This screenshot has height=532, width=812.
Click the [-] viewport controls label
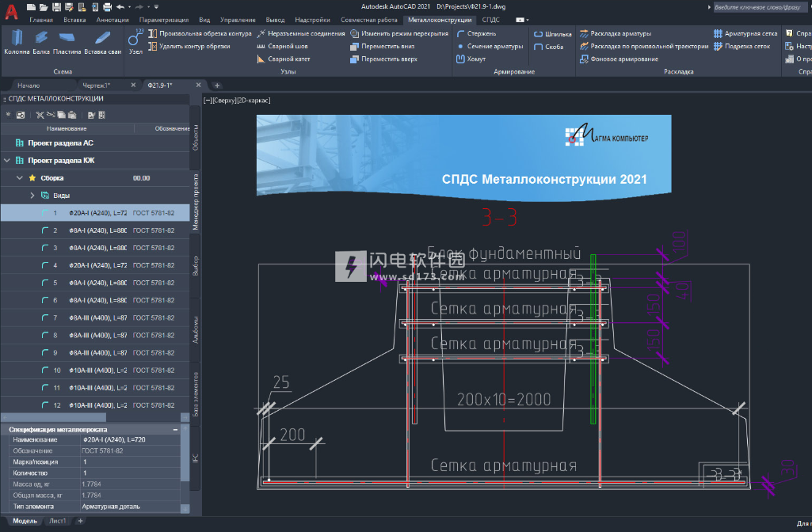[207, 101]
